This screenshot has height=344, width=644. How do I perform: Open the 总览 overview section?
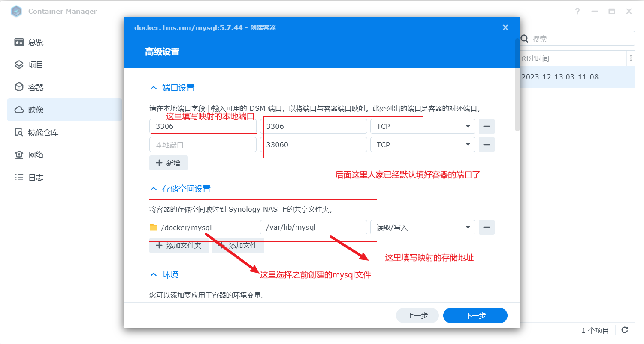coord(64,42)
